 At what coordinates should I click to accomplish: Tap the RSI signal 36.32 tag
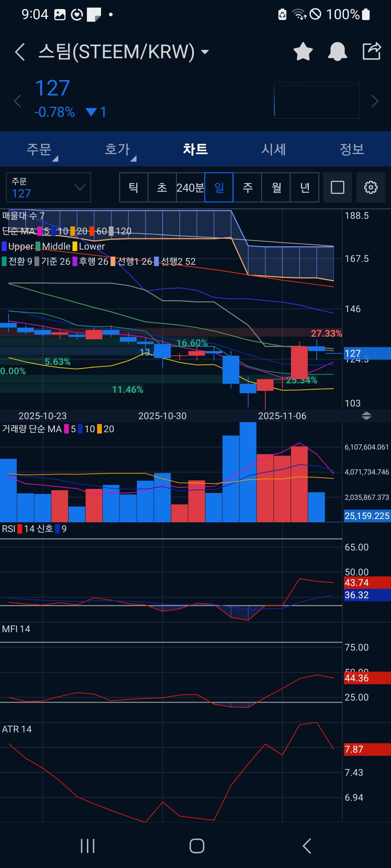point(367,595)
